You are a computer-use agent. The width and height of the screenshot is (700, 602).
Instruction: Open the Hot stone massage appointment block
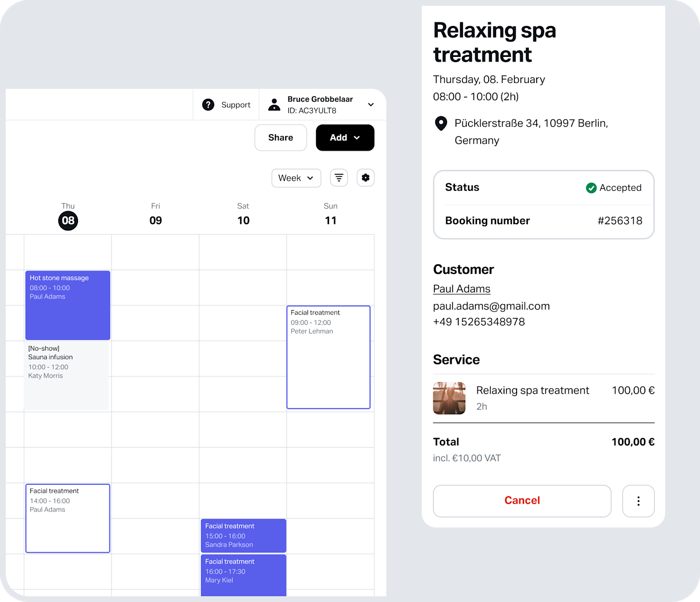click(67, 305)
